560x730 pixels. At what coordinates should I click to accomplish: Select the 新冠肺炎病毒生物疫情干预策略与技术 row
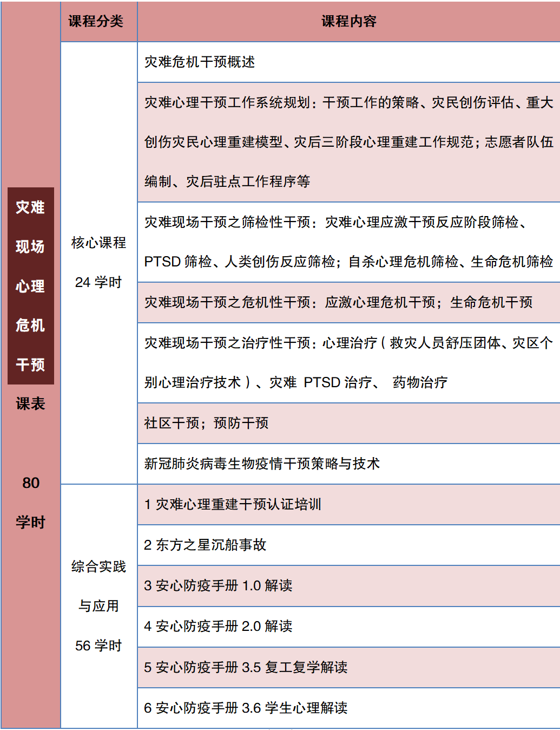click(x=348, y=464)
